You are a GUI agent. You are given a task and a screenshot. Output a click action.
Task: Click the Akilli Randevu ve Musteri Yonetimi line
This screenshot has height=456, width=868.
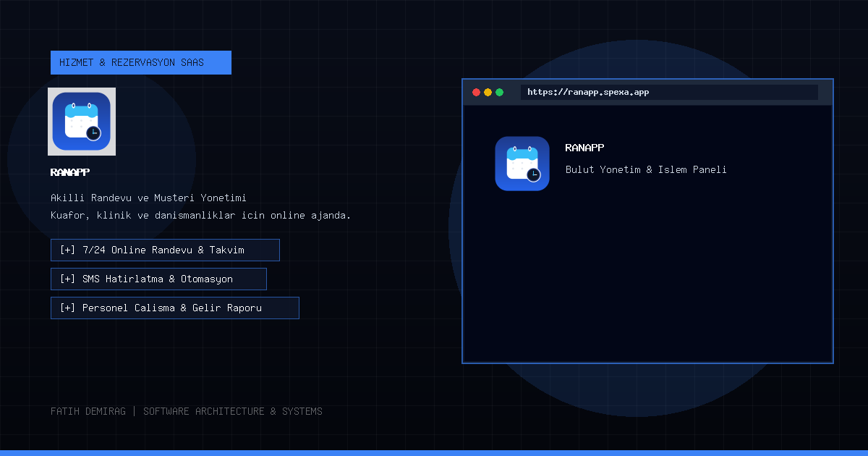149,198
